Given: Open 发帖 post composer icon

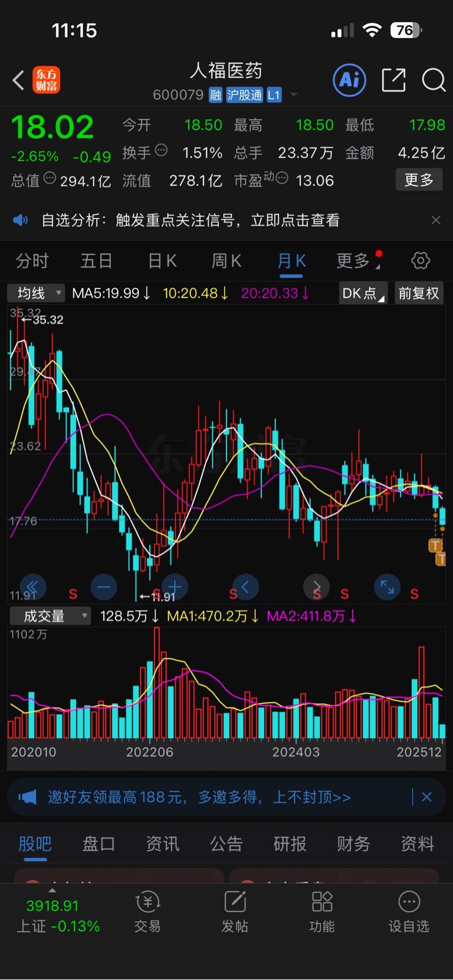Looking at the screenshot, I should 235,912.
